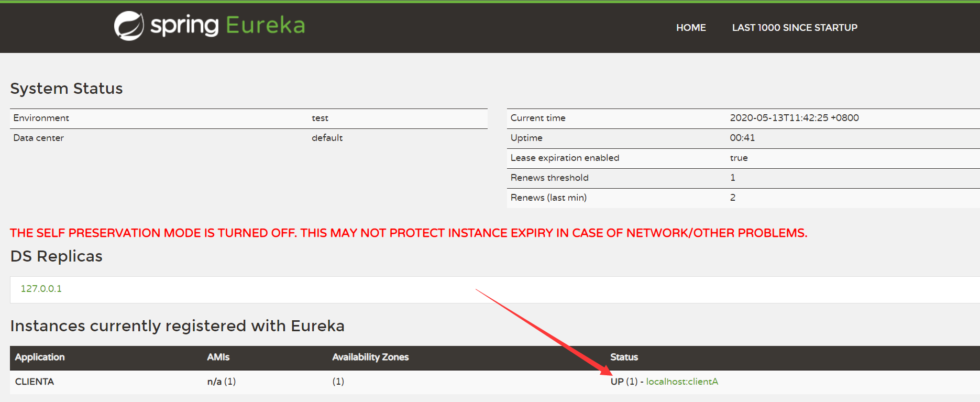Click the Environment row label
The image size is (980, 402).
point(41,118)
